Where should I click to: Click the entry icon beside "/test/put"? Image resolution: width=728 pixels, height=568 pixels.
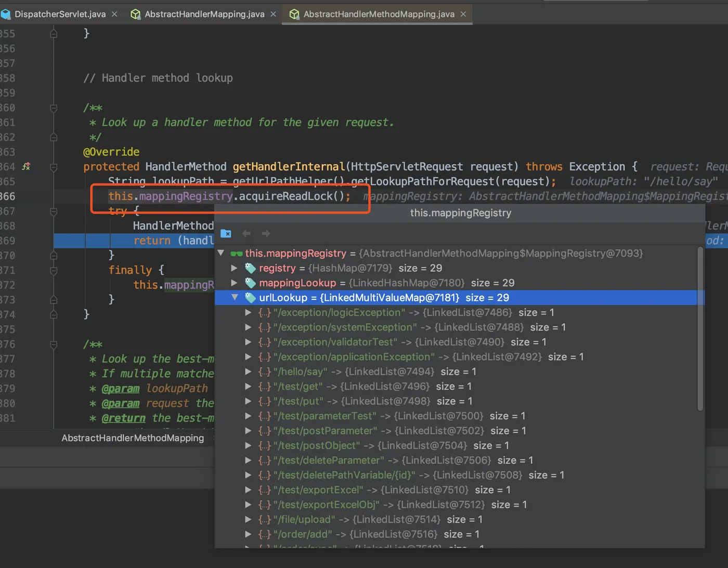[x=265, y=401]
